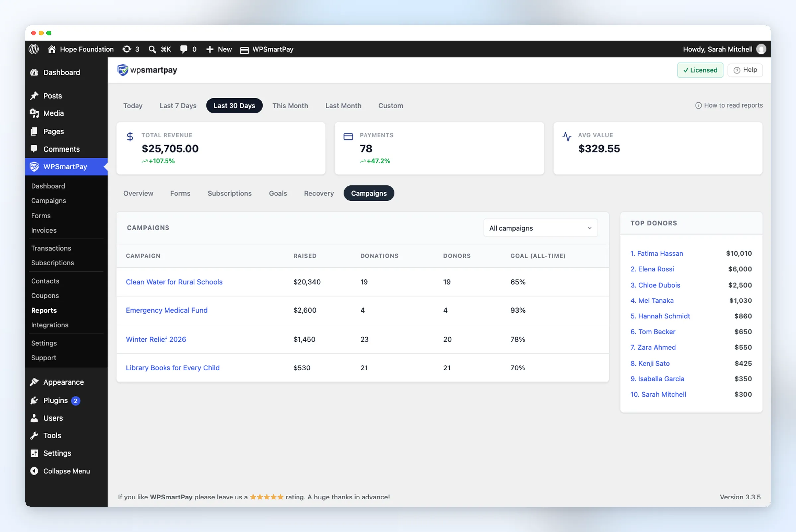Open top donor Kenji Sato

click(650, 363)
